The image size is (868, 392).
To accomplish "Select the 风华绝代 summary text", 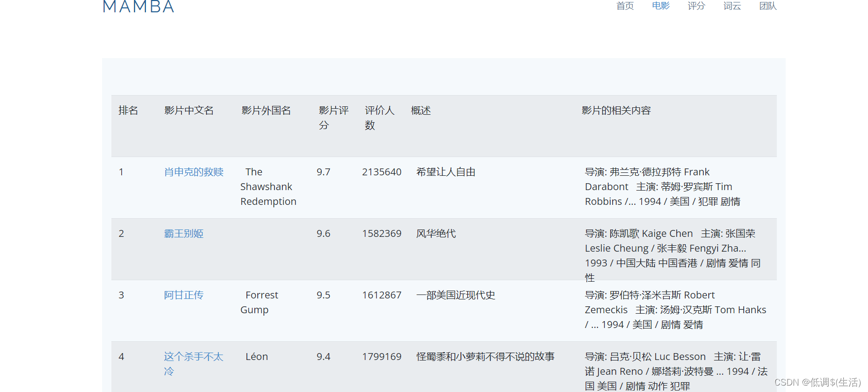I will [x=436, y=233].
